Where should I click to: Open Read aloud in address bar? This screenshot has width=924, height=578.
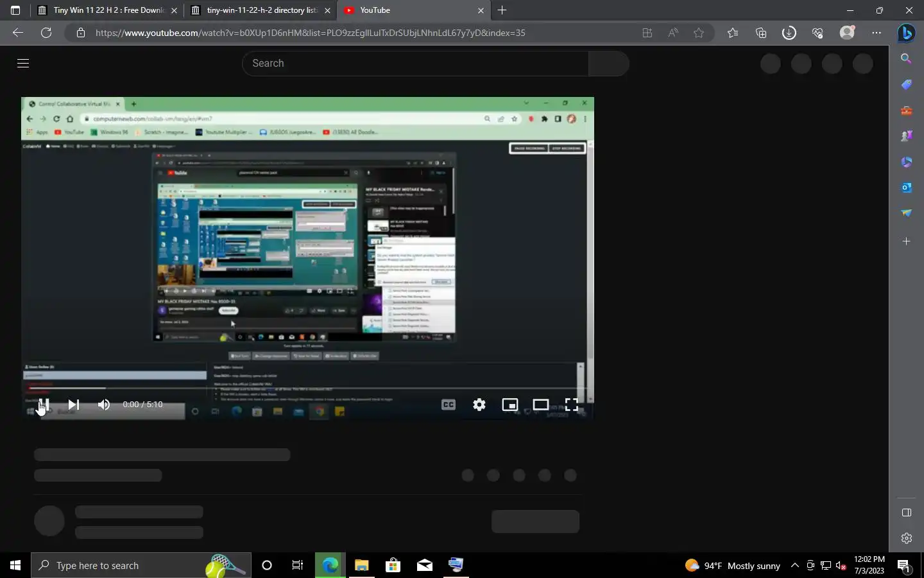[673, 33]
